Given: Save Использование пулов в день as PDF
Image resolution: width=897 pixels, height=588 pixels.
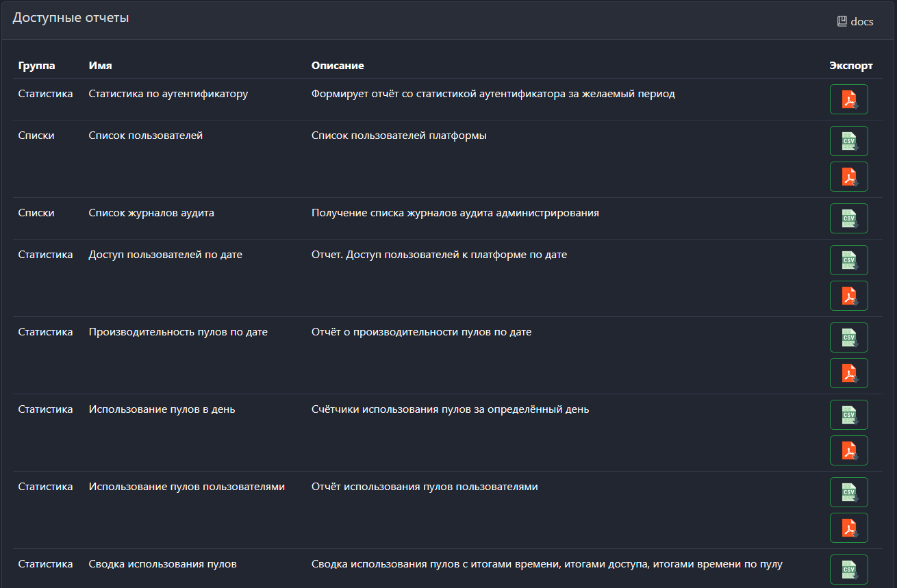Looking at the screenshot, I should (x=848, y=450).
